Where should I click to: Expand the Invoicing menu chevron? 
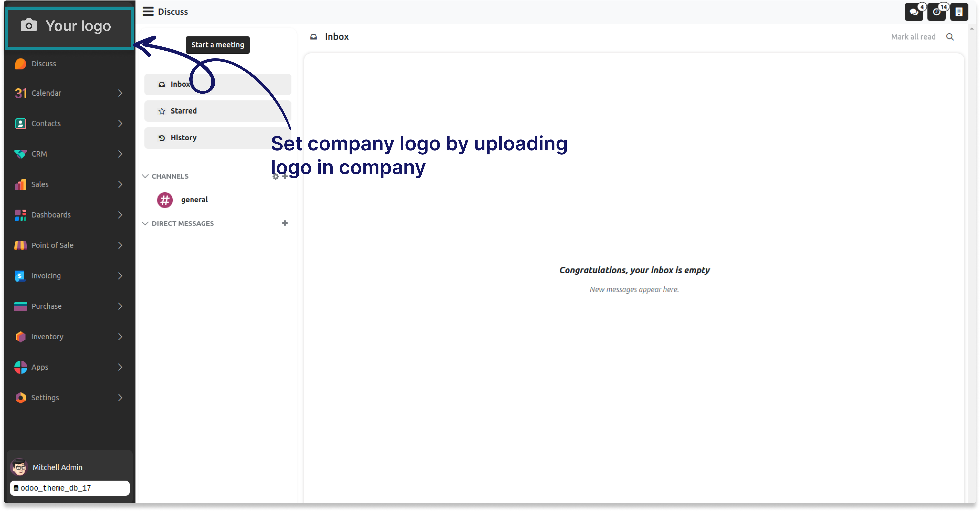click(x=120, y=276)
